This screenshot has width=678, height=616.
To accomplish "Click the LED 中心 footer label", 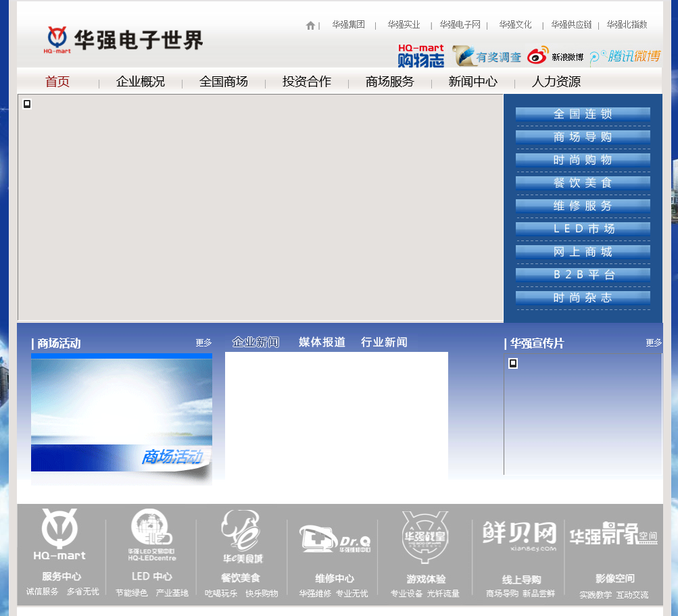I will point(152,576).
